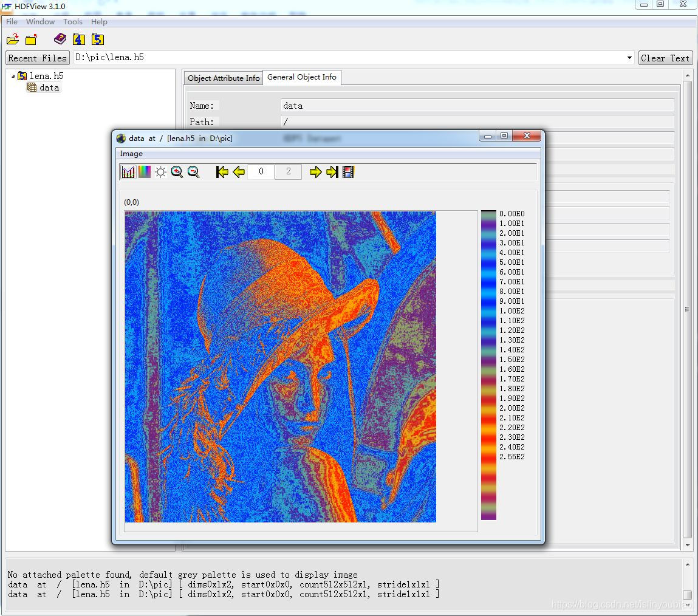The width and height of the screenshot is (698, 616).
Task: Click the Close file toolbar icon
Action: [31, 39]
